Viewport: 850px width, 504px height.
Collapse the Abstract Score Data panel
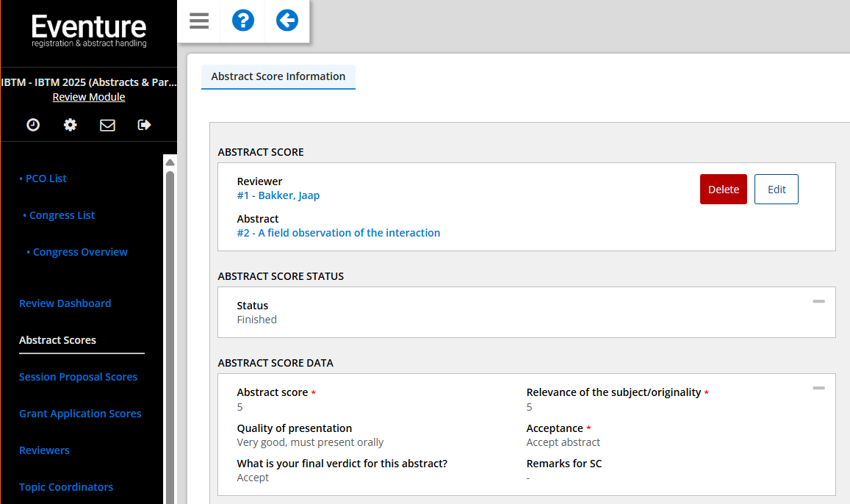click(x=818, y=388)
